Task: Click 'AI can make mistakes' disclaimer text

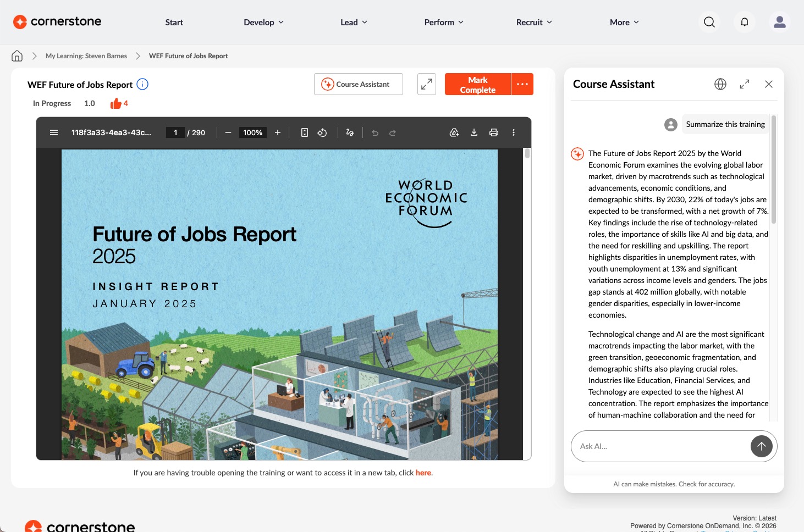Action: (x=674, y=484)
